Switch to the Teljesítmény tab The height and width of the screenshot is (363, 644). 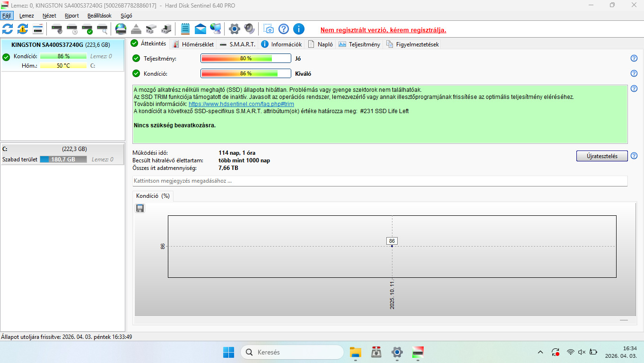pyautogui.click(x=359, y=44)
